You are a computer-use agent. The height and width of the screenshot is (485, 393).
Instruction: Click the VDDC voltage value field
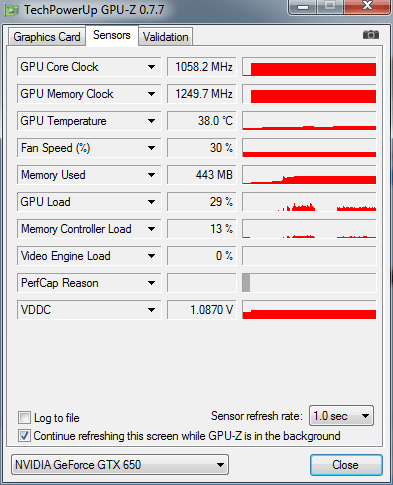click(x=202, y=310)
